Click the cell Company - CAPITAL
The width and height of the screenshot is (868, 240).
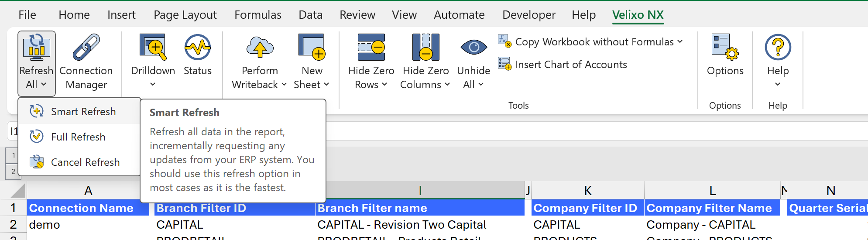point(712,224)
